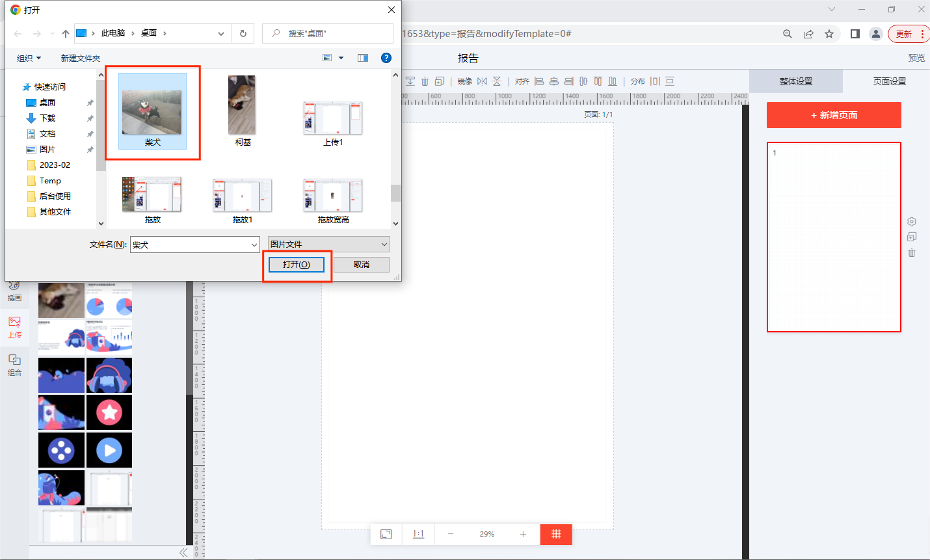Screen dimensions: 930x560
Task: Select 文档 in navigation pane
Action: (x=47, y=133)
